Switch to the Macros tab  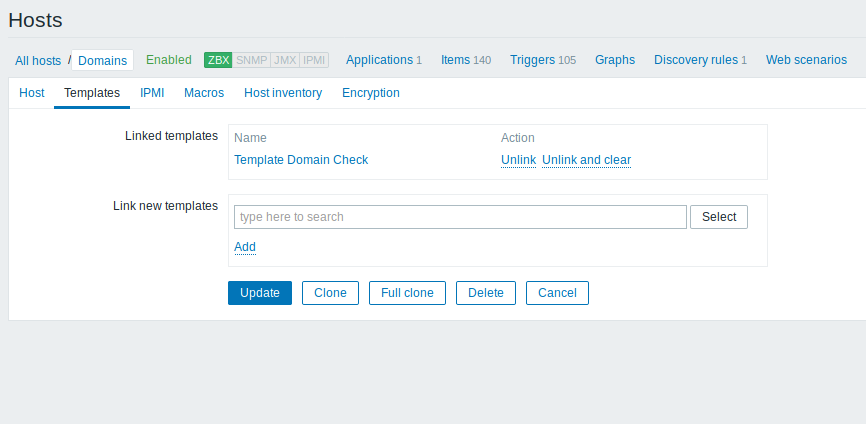pos(204,93)
